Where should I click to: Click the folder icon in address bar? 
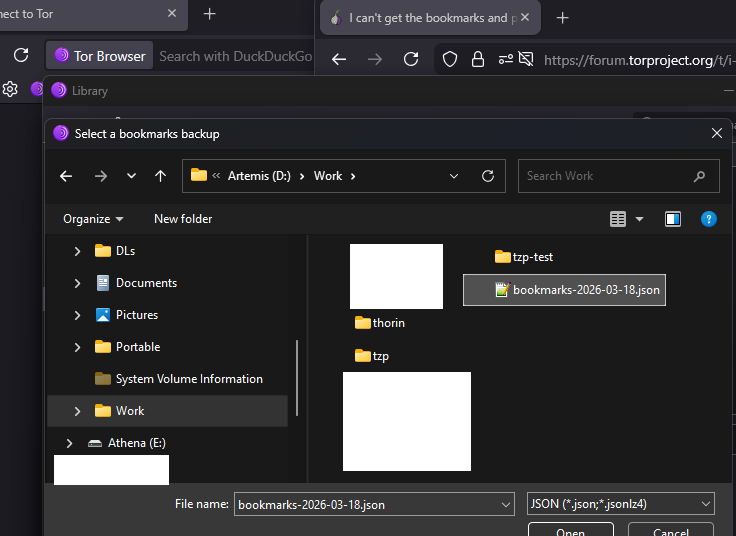click(199, 175)
